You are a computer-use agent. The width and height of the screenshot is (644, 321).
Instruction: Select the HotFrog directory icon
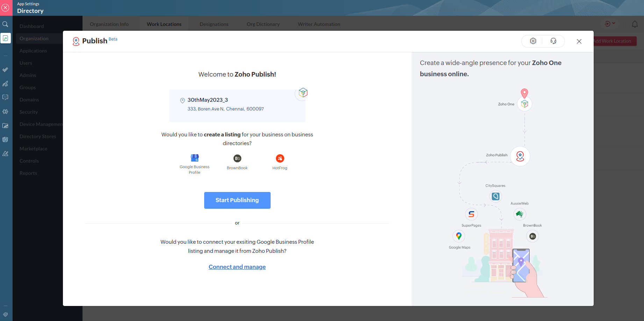click(280, 158)
